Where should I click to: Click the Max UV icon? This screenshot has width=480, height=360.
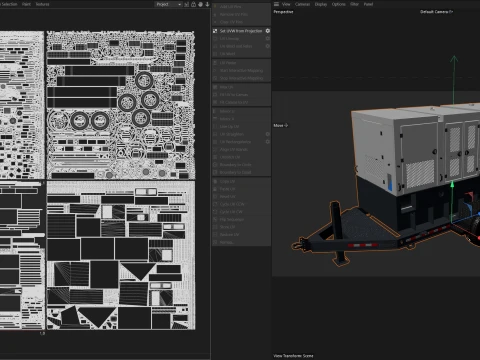coord(215,87)
